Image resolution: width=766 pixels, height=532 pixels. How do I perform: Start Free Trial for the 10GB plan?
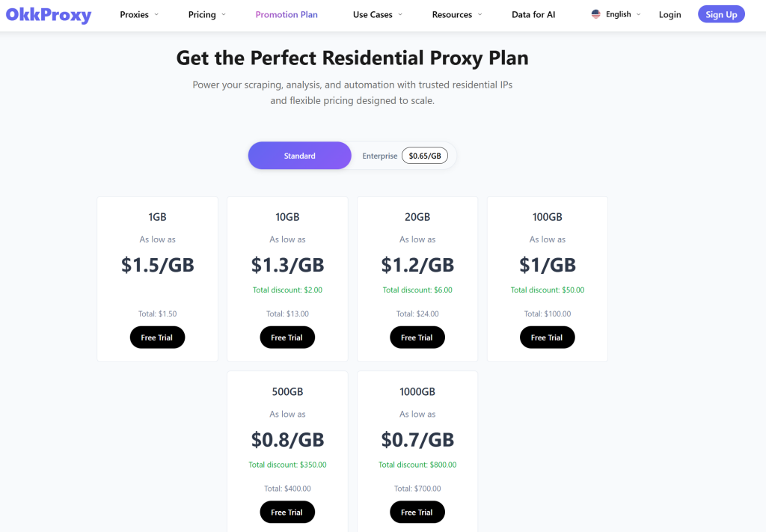pos(287,337)
